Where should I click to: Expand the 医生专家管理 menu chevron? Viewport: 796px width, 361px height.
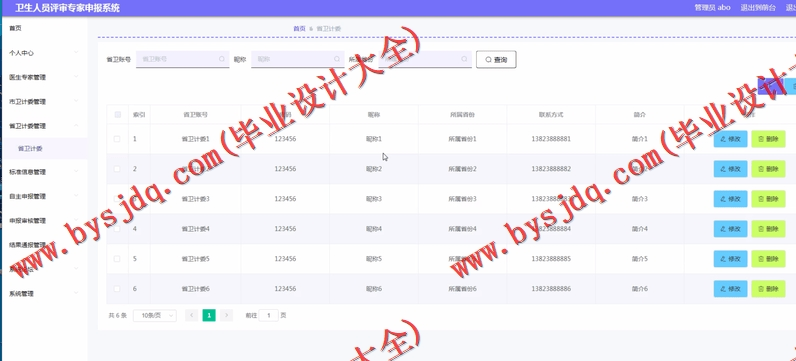(x=76, y=77)
